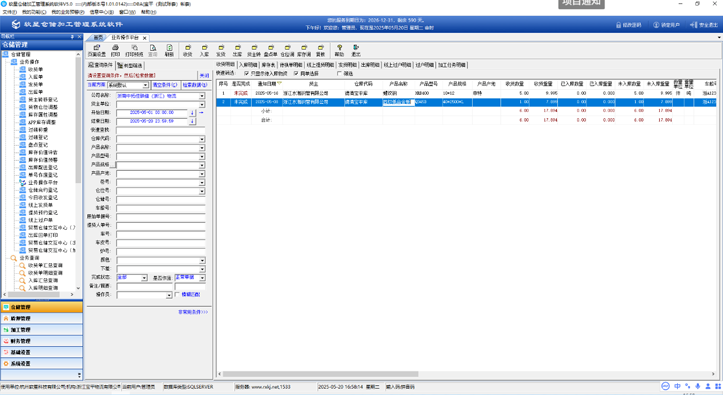The image size is (723, 395).
Task: Open 操作员 dropdown
Action: tap(169, 295)
